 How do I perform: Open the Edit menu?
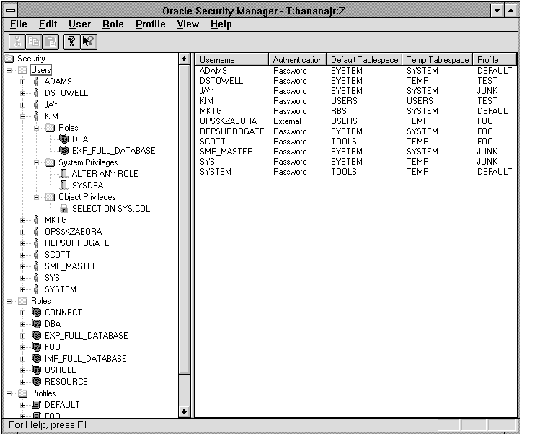click(48, 24)
